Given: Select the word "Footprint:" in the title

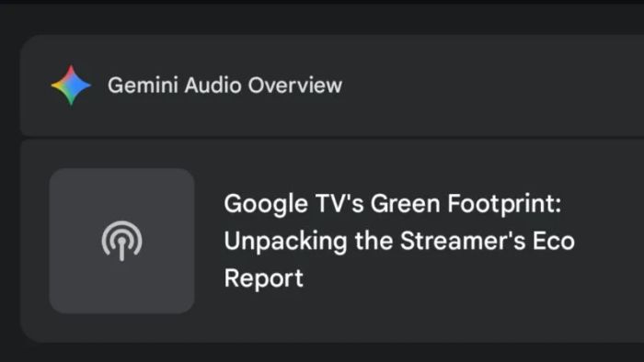Looking at the screenshot, I should click(x=504, y=204).
